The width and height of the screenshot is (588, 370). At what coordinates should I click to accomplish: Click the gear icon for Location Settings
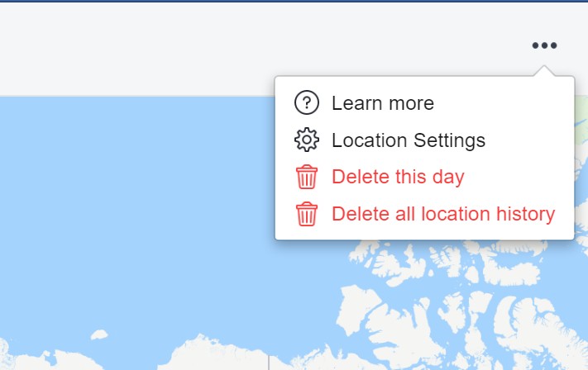(307, 140)
